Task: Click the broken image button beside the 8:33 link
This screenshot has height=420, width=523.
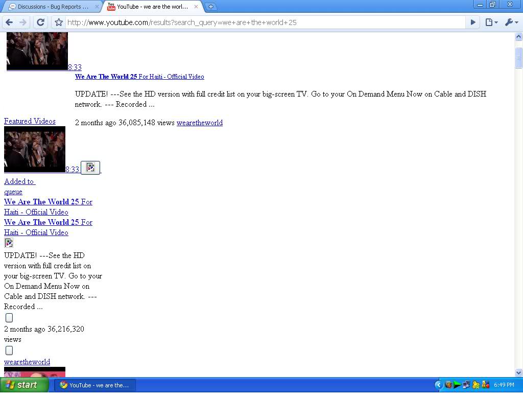Action: [x=90, y=168]
